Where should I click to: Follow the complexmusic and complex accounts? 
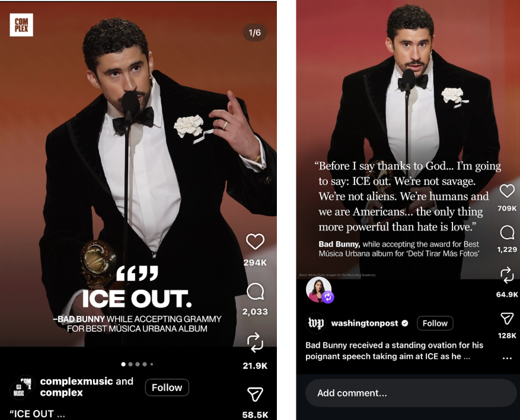click(x=167, y=387)
